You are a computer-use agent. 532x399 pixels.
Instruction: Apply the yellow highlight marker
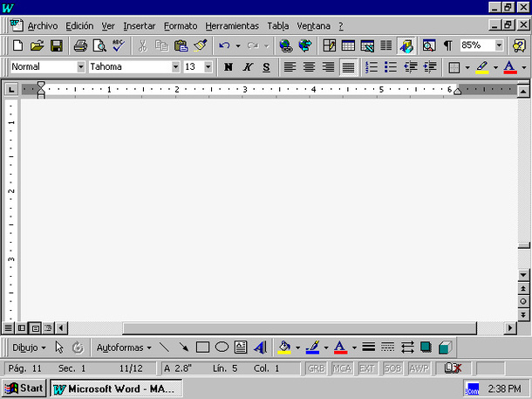(x=481, y=67)
